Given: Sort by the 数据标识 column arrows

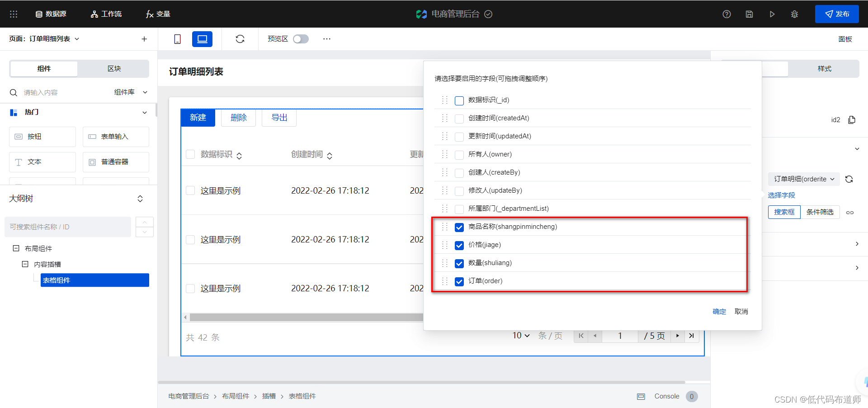Looking at the screenshot, I should point(239,156).
